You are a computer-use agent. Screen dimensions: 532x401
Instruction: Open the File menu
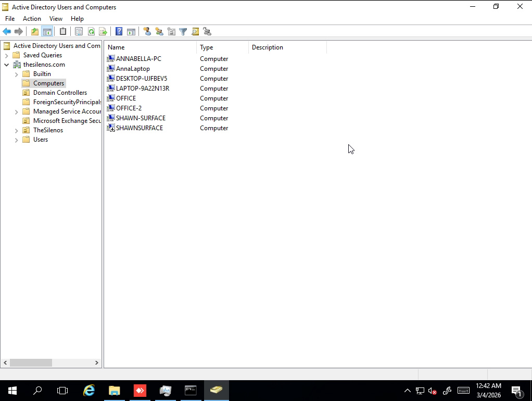[10, 19]
